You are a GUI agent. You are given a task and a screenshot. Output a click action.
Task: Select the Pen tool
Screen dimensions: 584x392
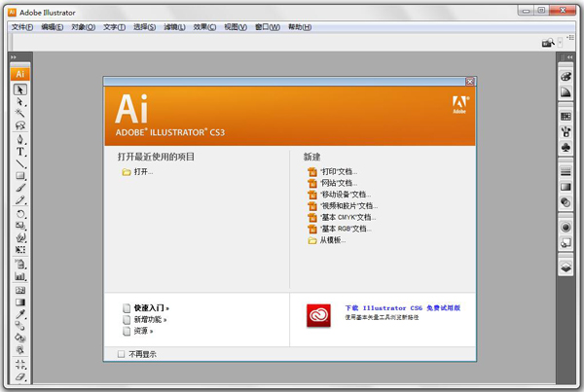[x=20, y=140]
